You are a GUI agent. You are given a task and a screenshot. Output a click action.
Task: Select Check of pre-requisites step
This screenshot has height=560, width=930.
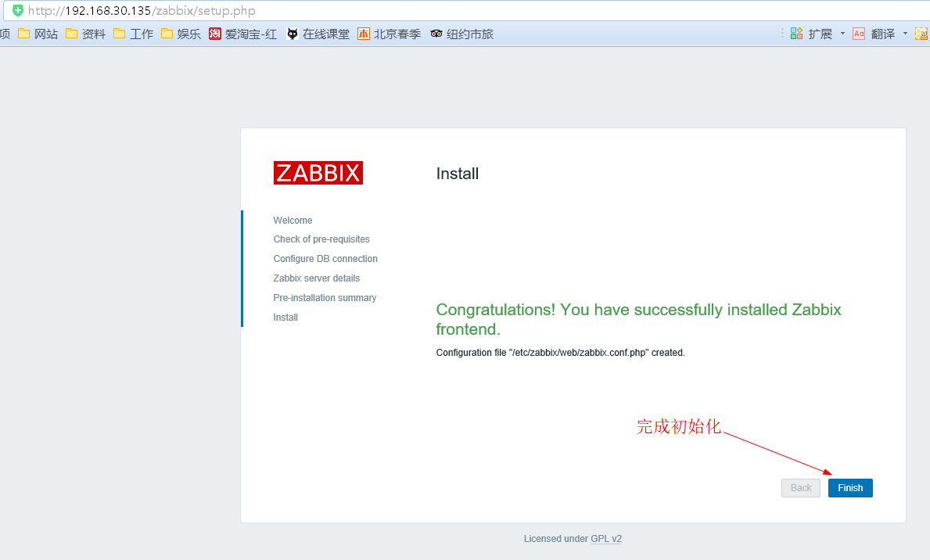coord(321,239)
